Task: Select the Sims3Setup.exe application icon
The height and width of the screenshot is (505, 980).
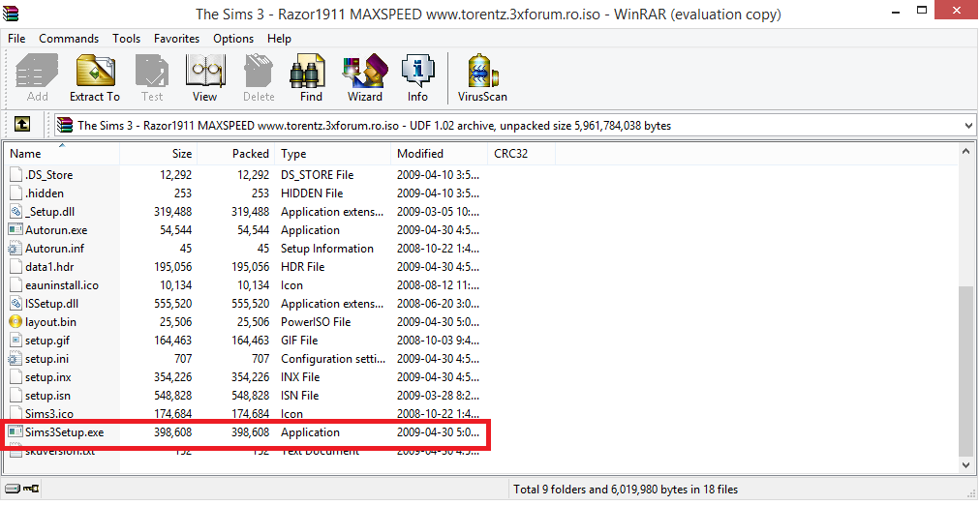Action: (x=15, y=432)
